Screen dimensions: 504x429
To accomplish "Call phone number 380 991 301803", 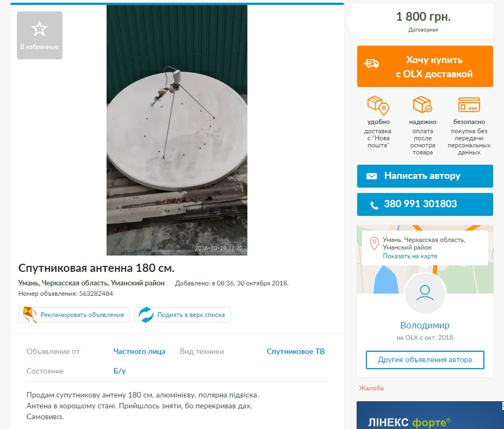I will (425, 204).
